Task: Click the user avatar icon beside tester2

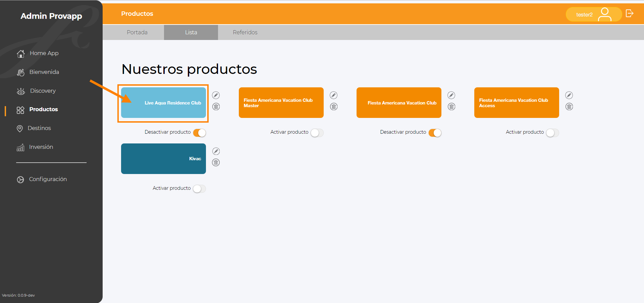Action: pyautogui.click(x=605, y=14)
